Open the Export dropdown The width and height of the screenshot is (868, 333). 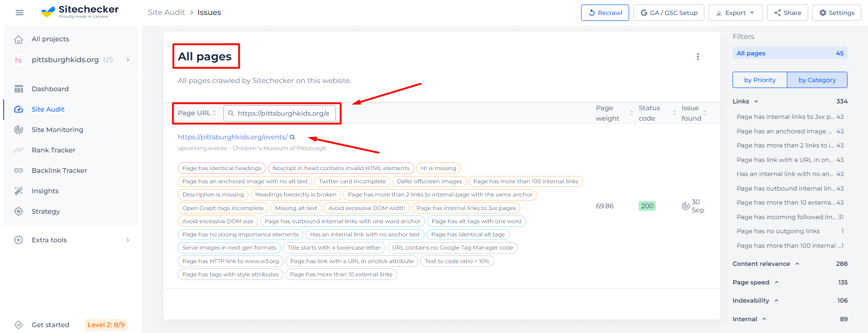(735, 13)
